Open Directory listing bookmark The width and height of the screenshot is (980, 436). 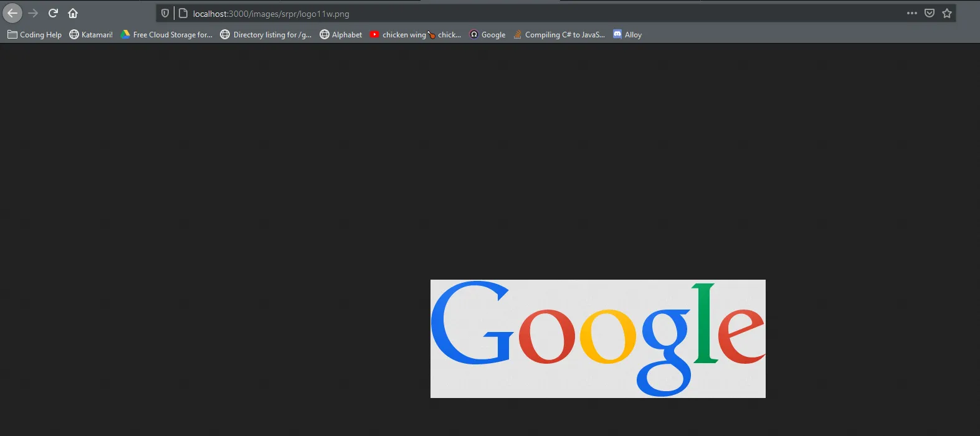(266, 35)
